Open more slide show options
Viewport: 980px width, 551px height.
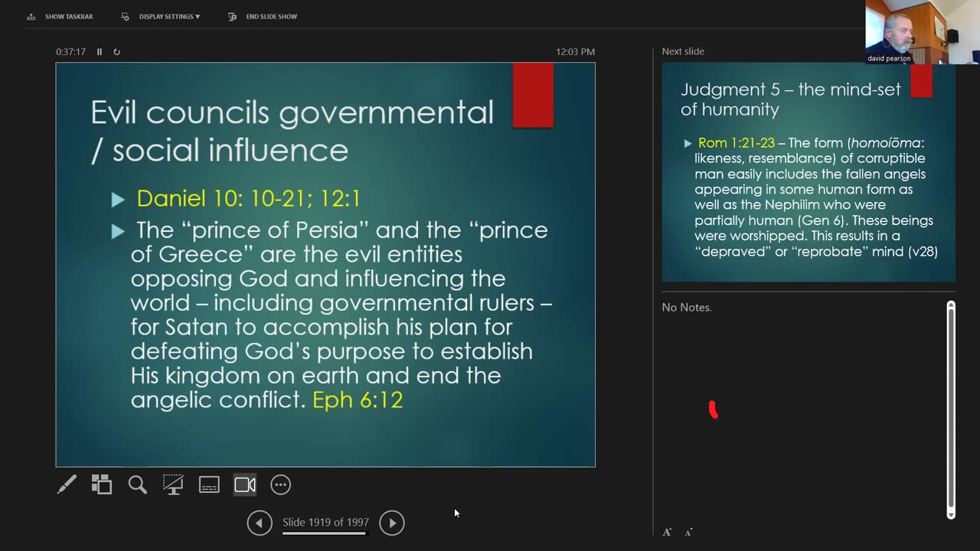pos(281,484)
